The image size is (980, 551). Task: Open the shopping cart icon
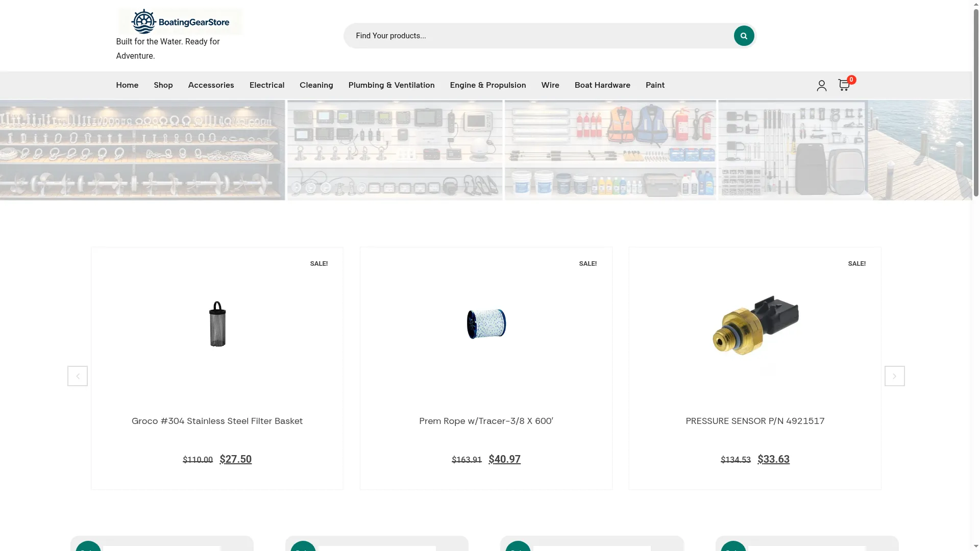pos(844,85)
